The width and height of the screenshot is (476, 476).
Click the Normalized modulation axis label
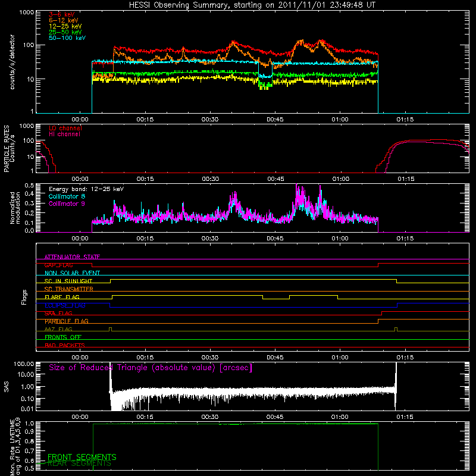point(15,208)
